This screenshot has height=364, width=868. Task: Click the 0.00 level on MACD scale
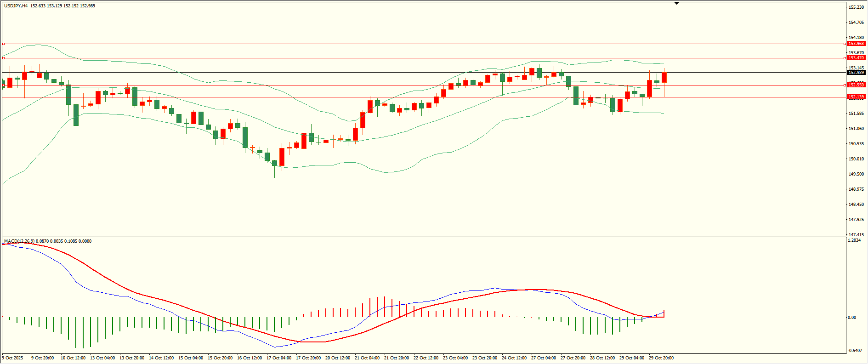851,318
